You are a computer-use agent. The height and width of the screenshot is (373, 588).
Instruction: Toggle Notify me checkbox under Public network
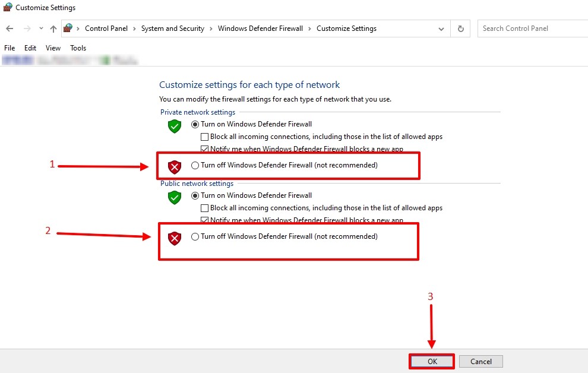point(204,220)
